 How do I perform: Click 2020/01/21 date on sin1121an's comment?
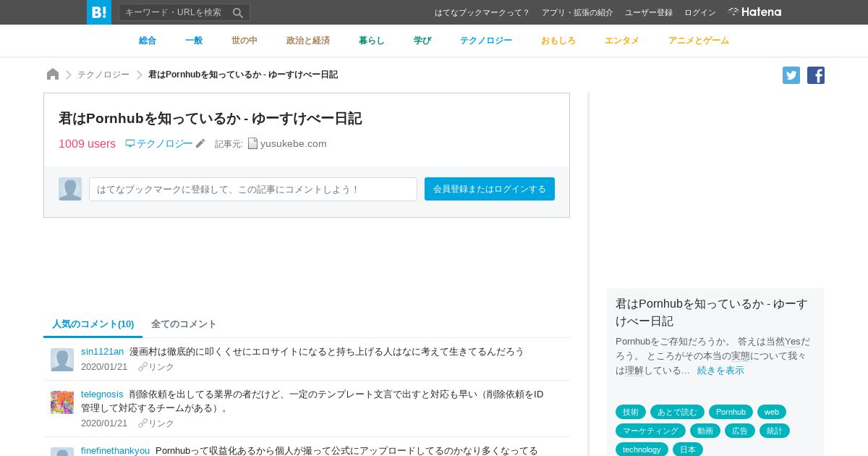104,366
